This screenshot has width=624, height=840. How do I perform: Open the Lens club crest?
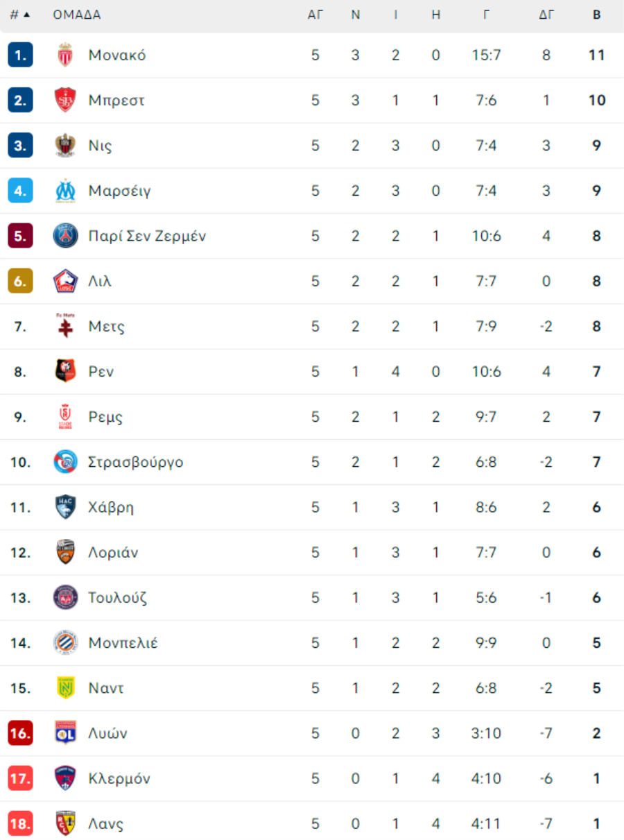[65, 823]
